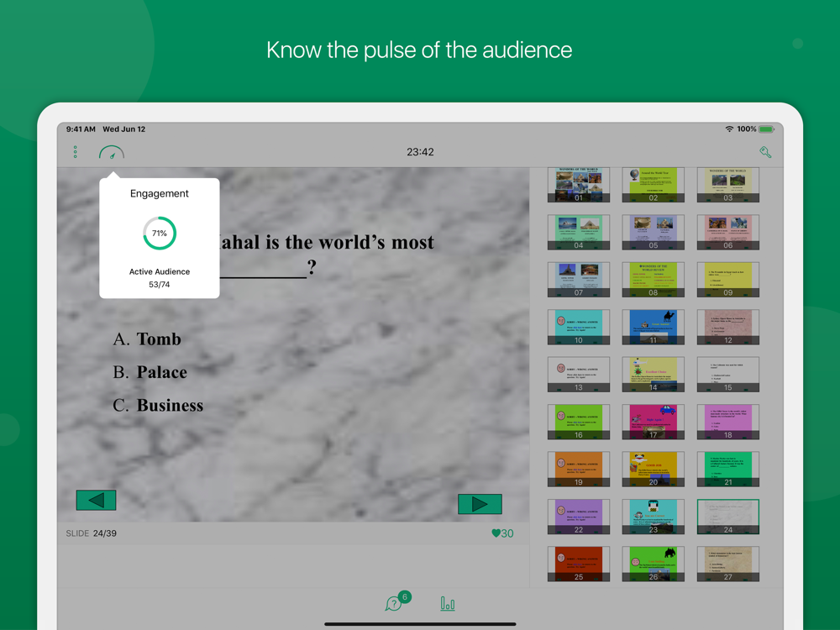Pick slide thumbnail 27
This screenshot has width=840, height=630.
tap(728, 564)
